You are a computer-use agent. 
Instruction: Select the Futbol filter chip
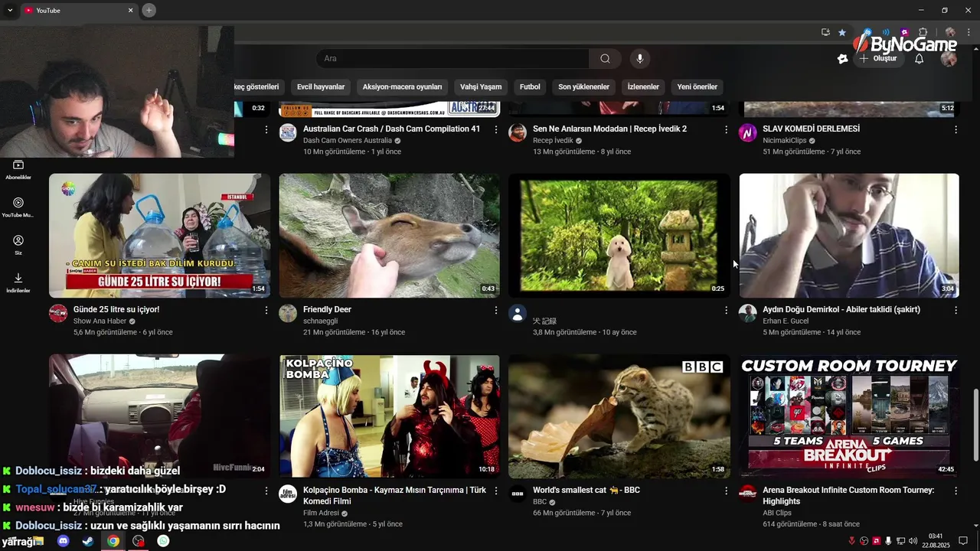530,86
